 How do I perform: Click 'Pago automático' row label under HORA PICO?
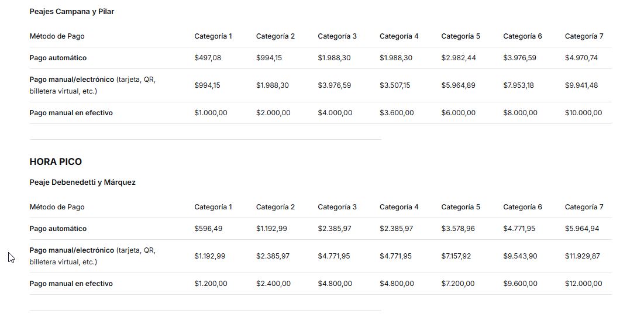[x=58, y=229]
